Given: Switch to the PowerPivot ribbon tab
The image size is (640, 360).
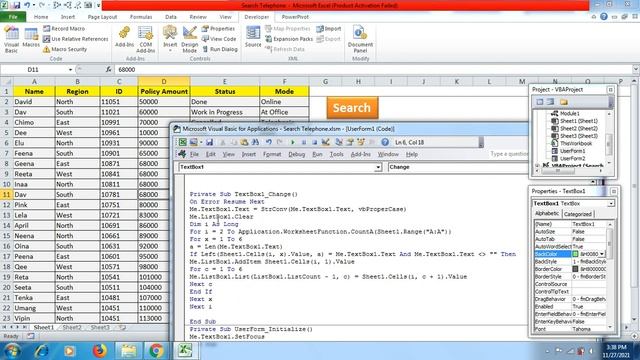Looking at the screenshot, I should pyautogui.click(x=295, y=17).
